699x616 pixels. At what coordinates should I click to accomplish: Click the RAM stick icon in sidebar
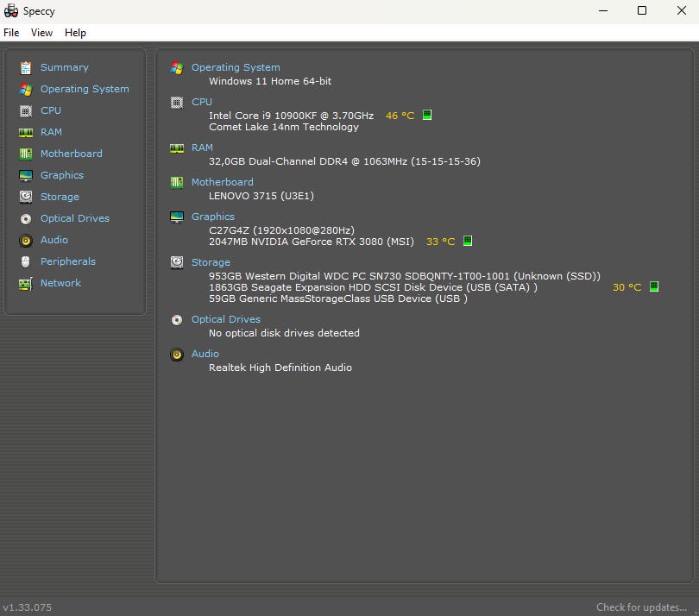[26, 132]
